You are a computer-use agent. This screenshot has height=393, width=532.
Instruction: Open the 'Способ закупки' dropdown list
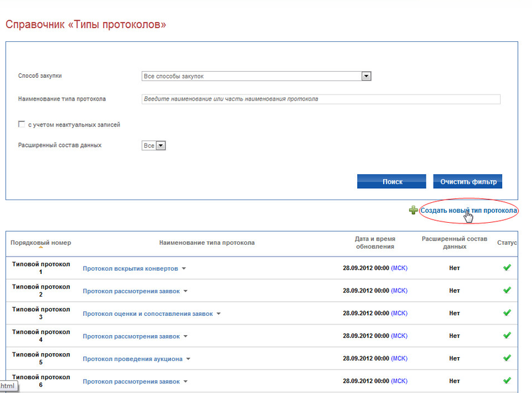[x=366, y=76]
